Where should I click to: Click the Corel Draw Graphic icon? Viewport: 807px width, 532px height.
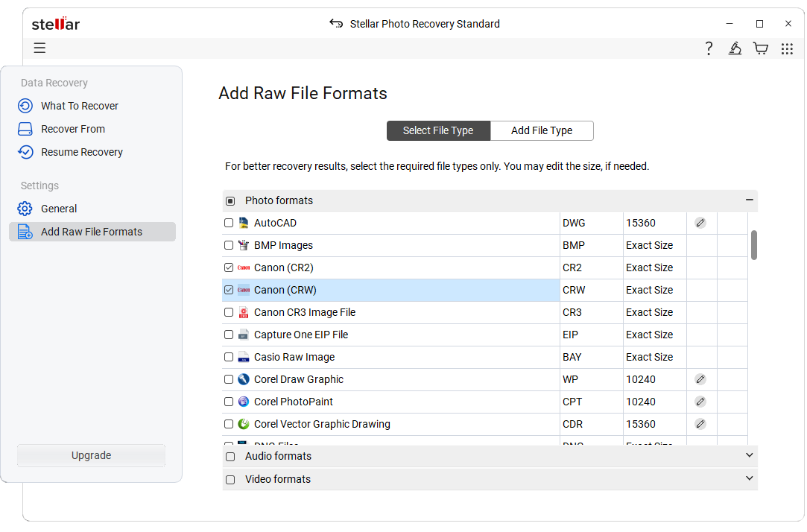(x=244, y=380)
